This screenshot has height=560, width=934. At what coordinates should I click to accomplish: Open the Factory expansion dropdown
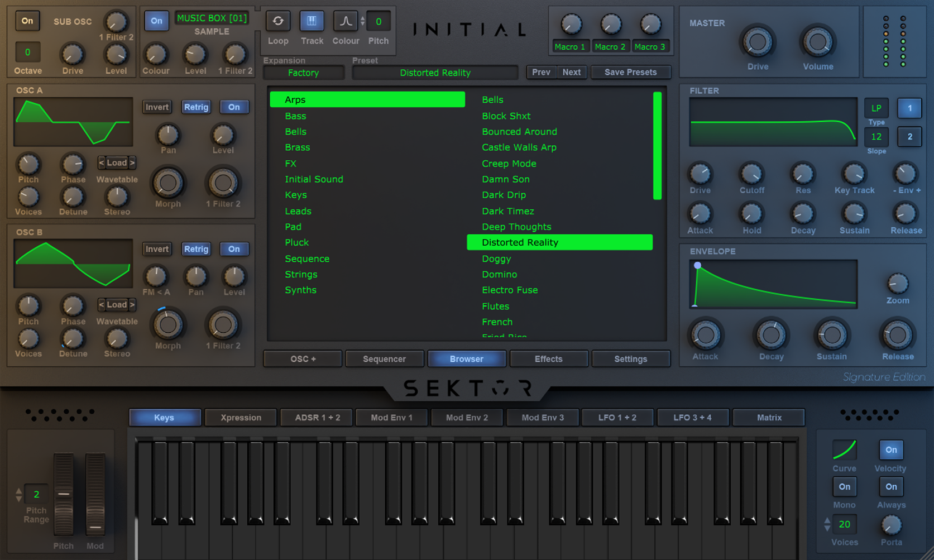tap(304, 72)
